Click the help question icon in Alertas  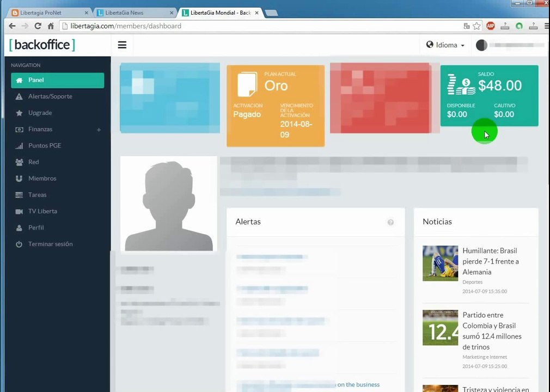(x=390, y=222)
